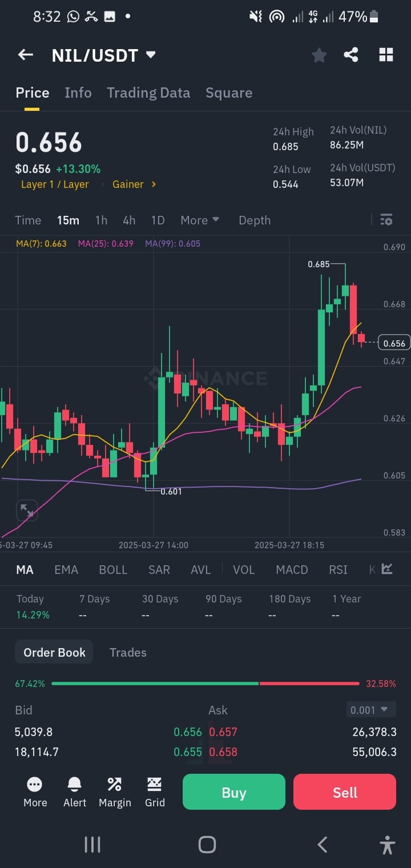Enable the BOLL indicator
This screenshot has height=868, width=411.
click(x=113, y=569)
